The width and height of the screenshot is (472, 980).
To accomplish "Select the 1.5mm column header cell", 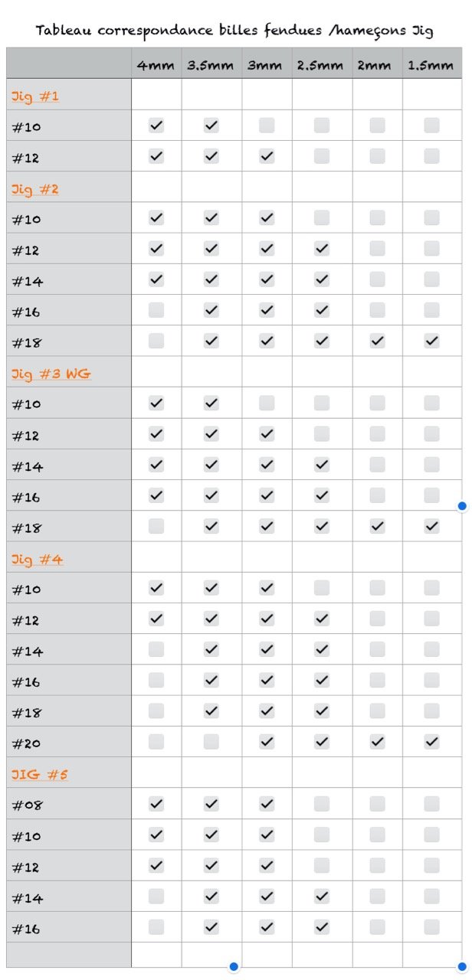I will point(431,65).
